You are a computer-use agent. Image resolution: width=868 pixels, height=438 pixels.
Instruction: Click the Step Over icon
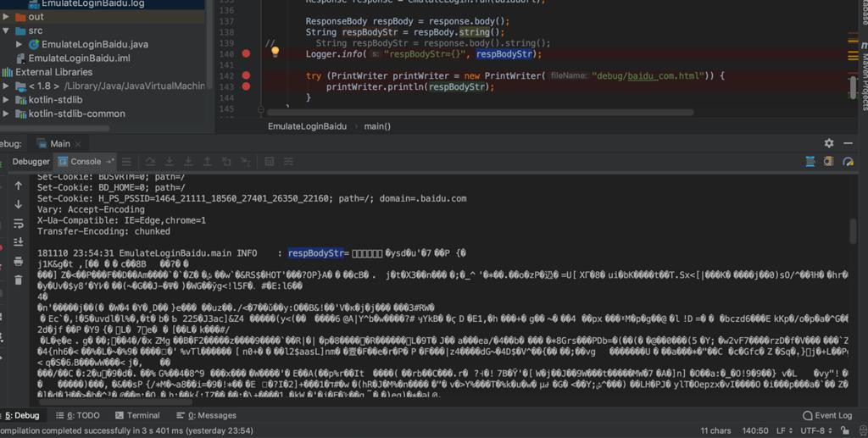pyautogui.click(x=150, y=162)
